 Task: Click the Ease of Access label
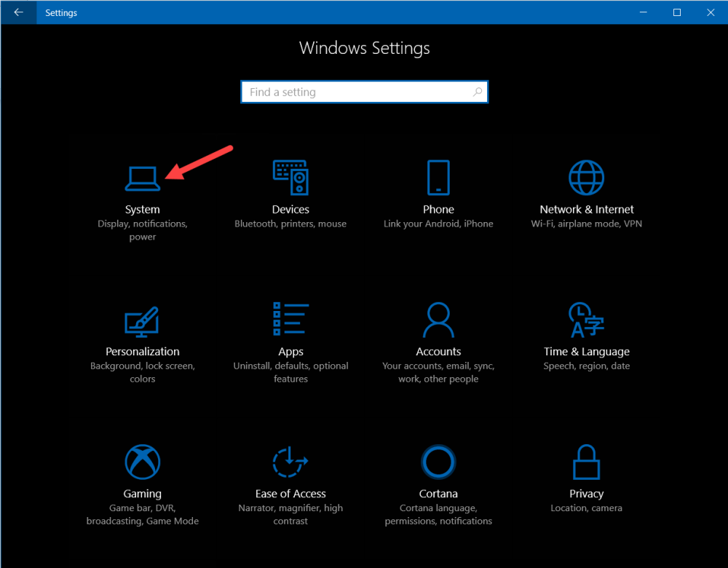coord(290,494)
